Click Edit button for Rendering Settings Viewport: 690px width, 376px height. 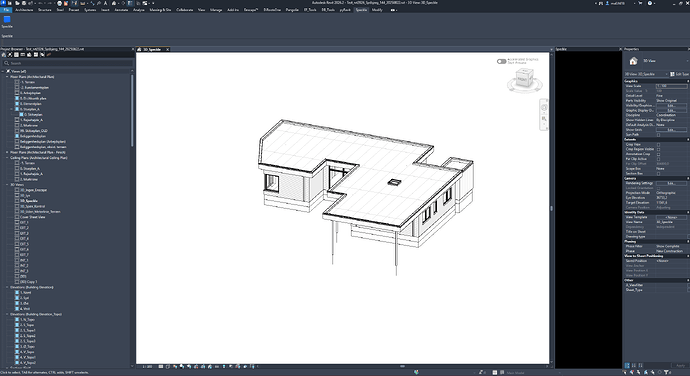pos(671,183)
